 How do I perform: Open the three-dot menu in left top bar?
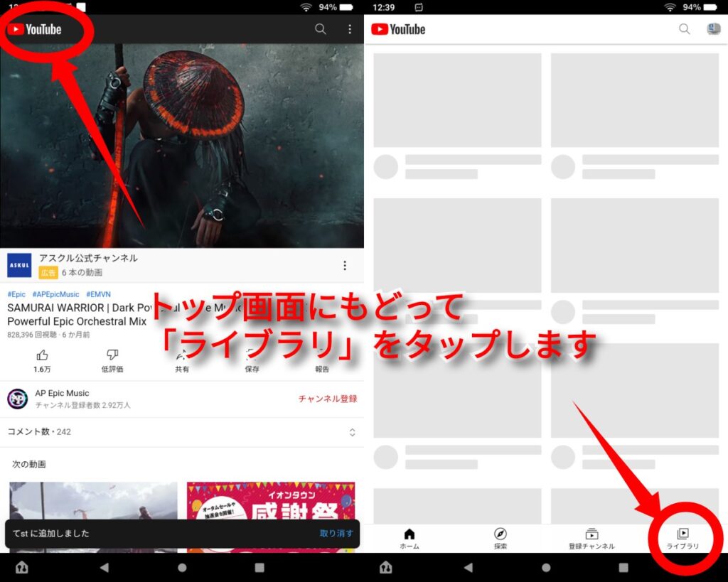coord(349,29)
